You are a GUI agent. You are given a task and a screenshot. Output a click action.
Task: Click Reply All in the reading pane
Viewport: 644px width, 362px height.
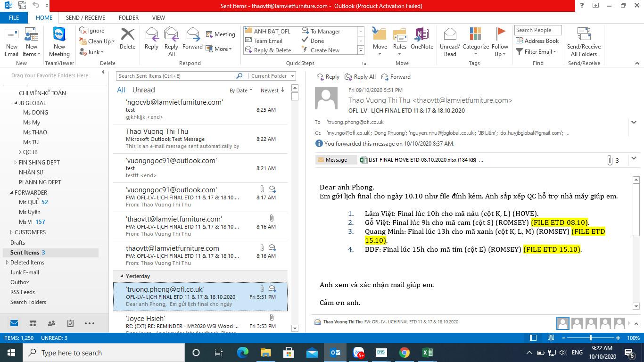pyautogui.click(x=360, y=77)
